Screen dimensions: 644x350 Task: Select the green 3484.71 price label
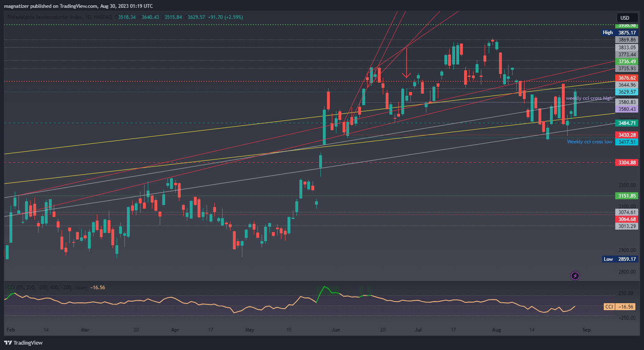pyautogui.click(x=627, y=123)
